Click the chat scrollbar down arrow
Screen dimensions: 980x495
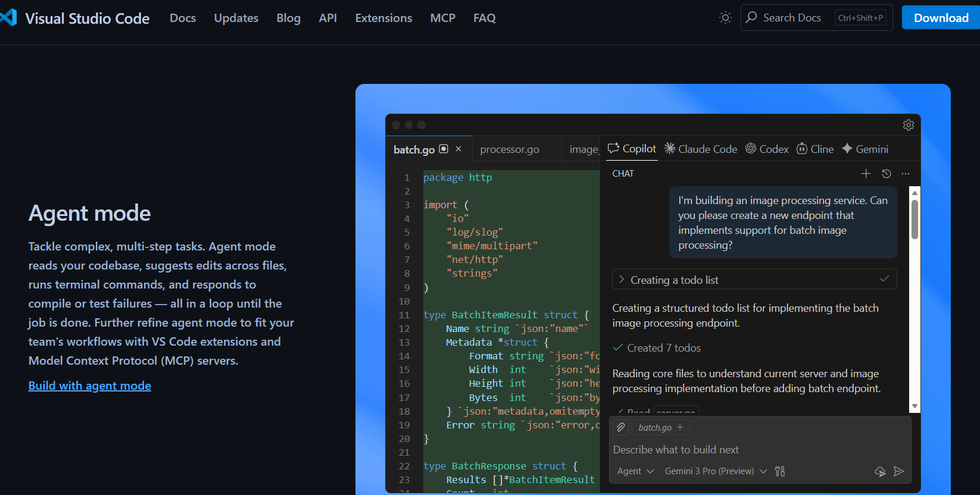click(915, 406)
